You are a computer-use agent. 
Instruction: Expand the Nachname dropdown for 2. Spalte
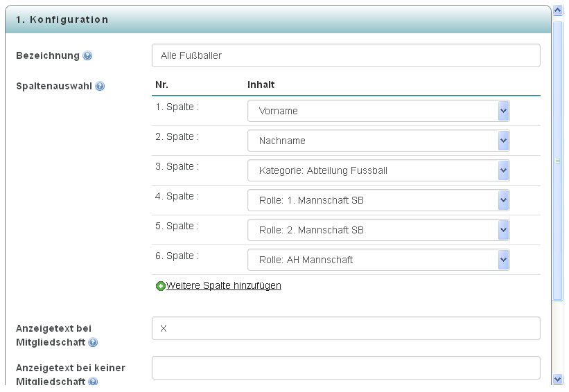[x=378, y=141]
